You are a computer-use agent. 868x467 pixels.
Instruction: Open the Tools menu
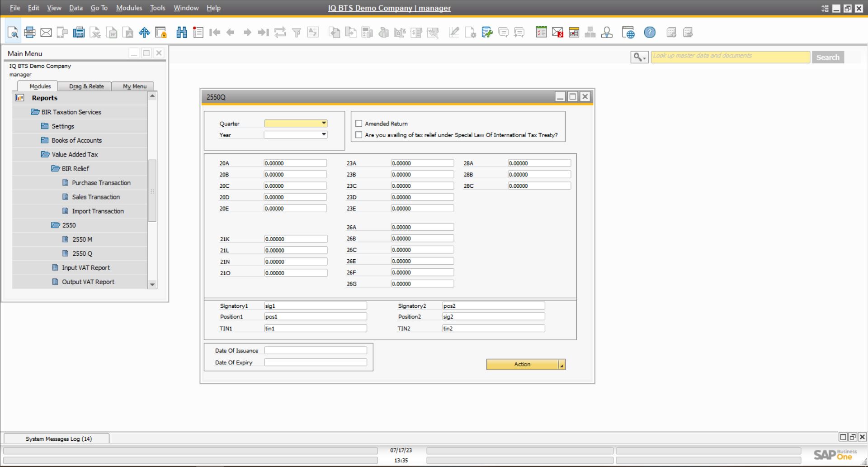[158, 8]
